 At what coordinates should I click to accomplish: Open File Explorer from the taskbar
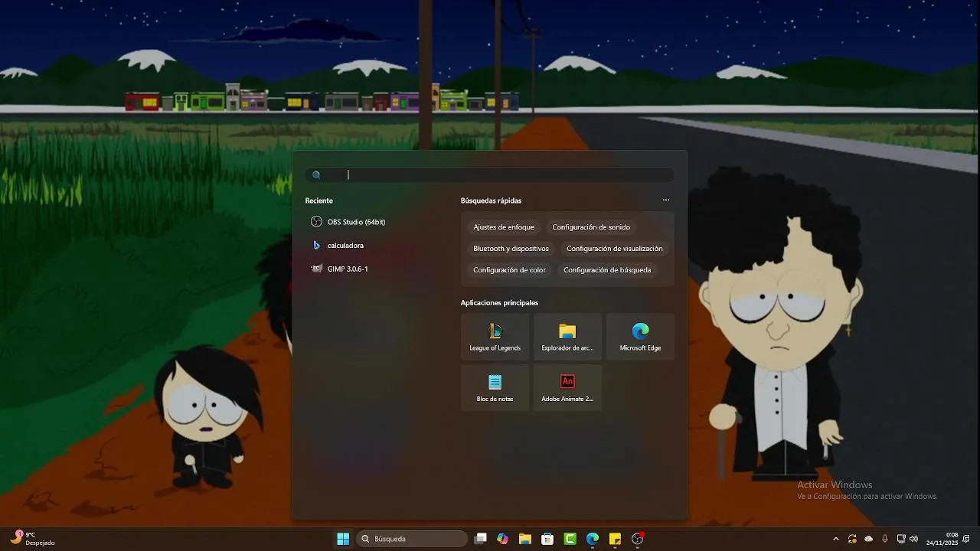tap(524, 539)
